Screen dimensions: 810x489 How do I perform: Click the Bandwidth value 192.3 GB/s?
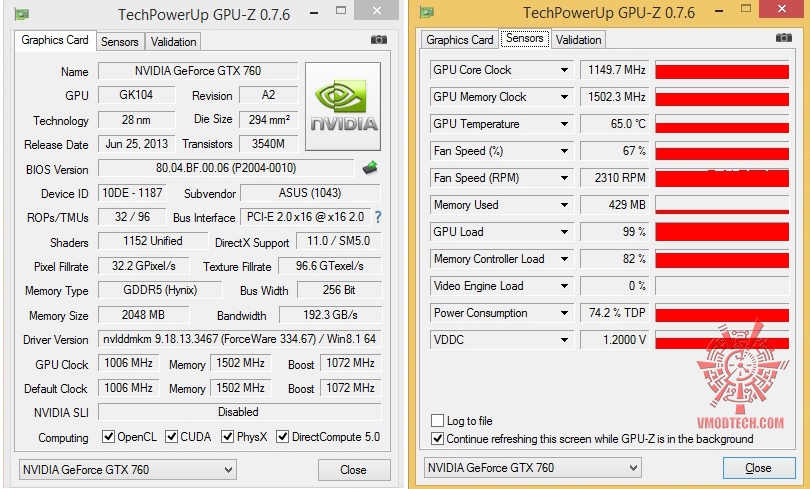(x=330, y=314)
